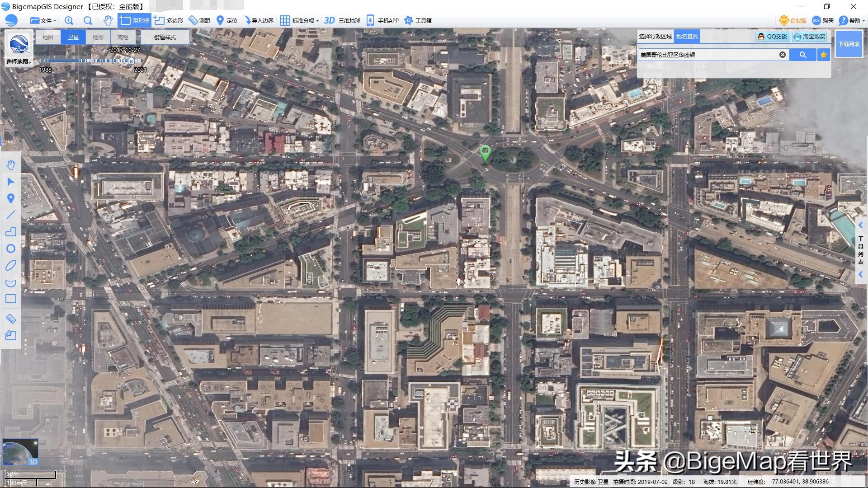Click the historical imagery timeline slider handle
The height and width of the screenshot is (488, 868).
(131, 60)
